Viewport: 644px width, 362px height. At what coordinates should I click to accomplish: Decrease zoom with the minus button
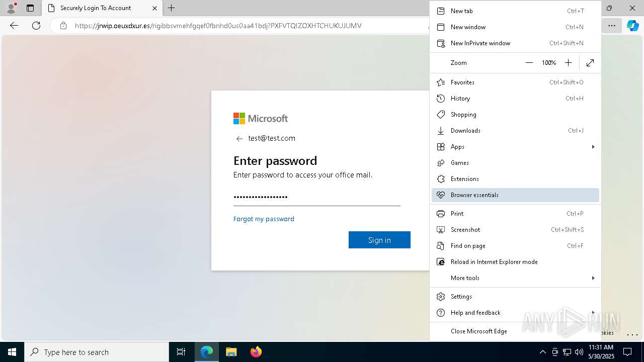(529, 63)
